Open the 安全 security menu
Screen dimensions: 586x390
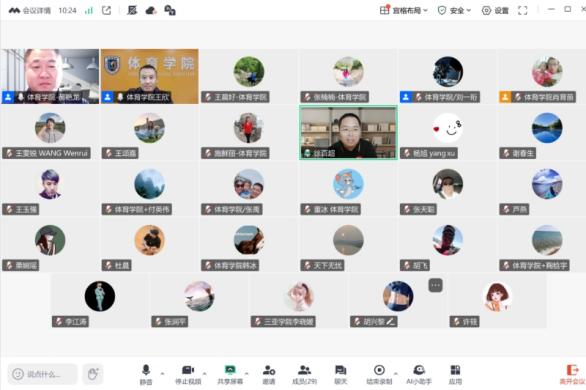click(454, 10)
